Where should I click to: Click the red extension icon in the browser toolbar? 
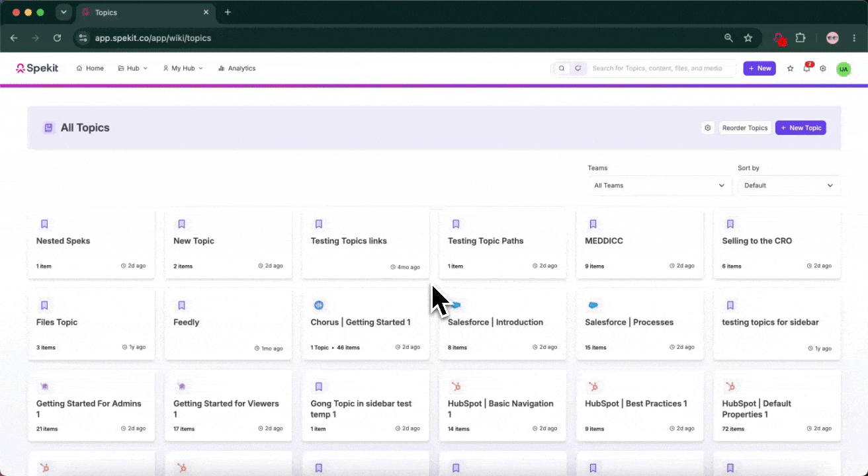[781, 38]
